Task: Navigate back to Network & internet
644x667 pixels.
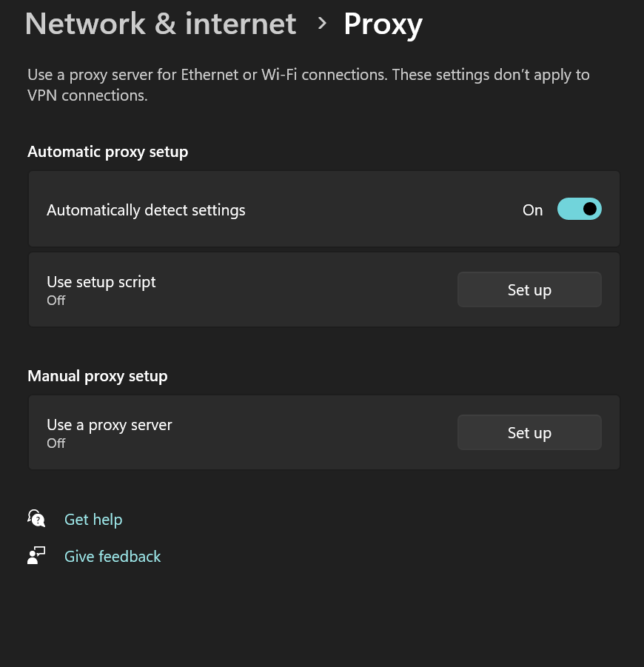Action: point(160,23)
